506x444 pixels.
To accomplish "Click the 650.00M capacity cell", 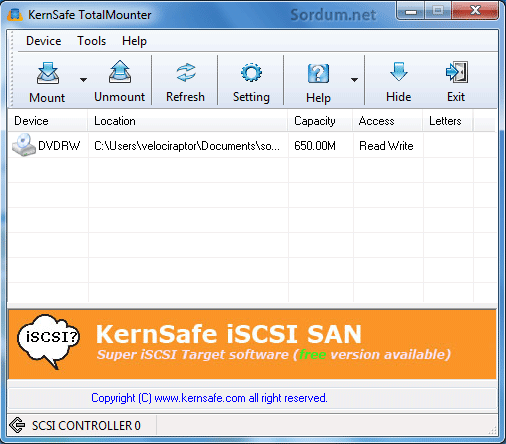I will click(315, 146).
